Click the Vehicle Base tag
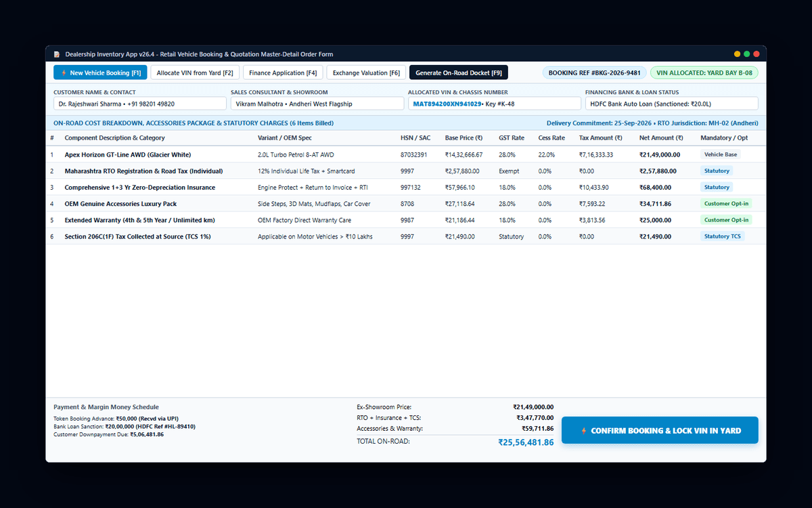Viewport: 812px width, 508px height. click(721, 154)
